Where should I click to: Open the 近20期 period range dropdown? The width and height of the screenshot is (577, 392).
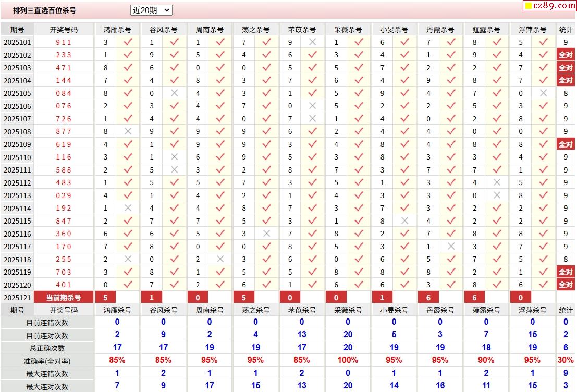[151, 10]
